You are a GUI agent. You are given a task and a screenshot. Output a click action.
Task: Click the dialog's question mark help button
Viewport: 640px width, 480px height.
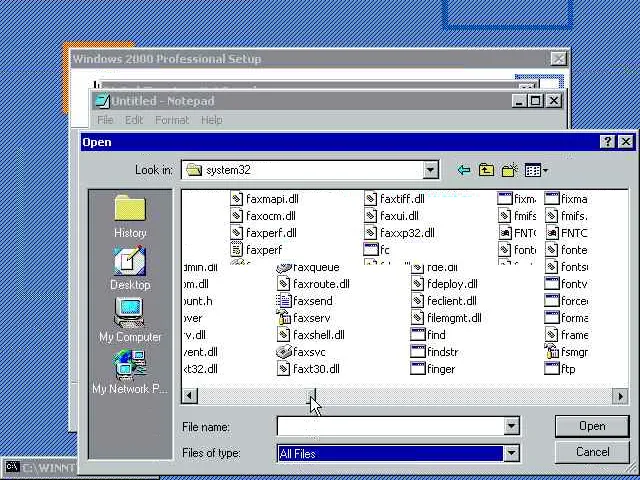tap(607, 142)
